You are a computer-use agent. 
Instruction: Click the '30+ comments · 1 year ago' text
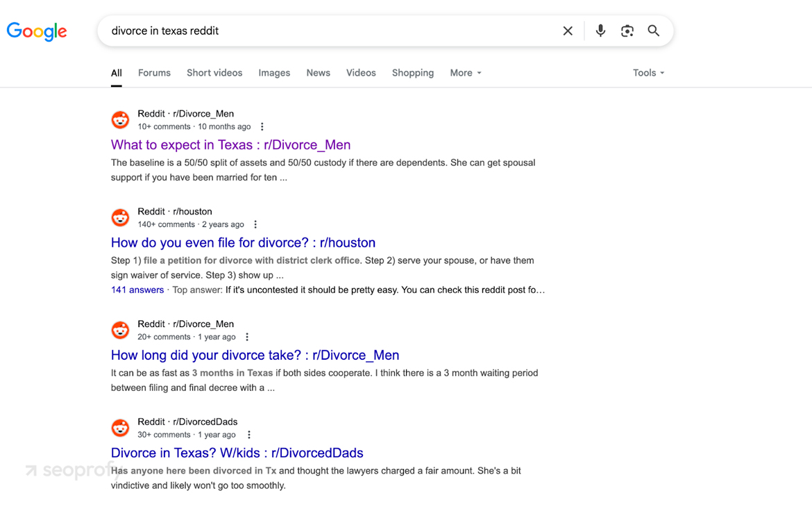pos(187,435)
